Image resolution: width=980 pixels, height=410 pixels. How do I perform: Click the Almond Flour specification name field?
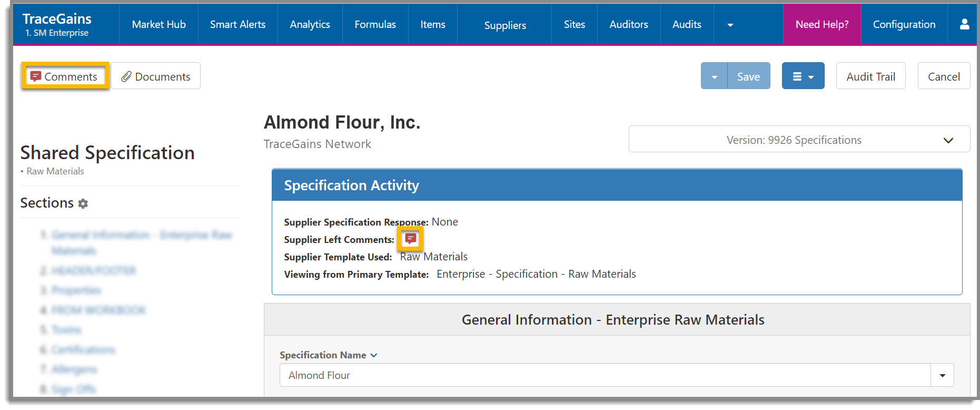[x=605, y=375]
